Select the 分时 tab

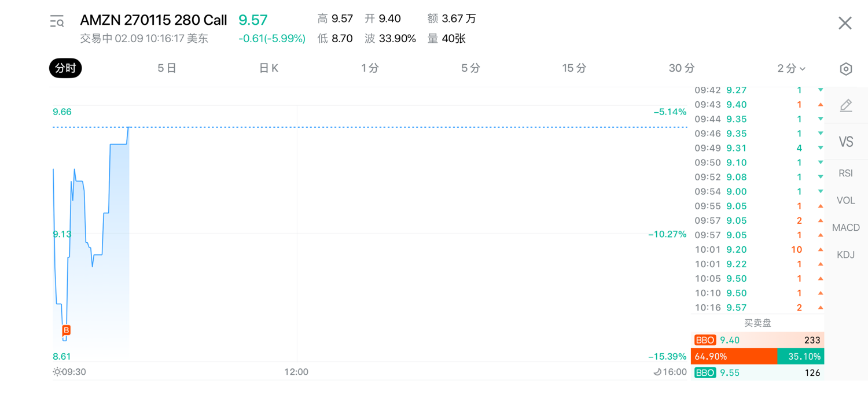coord(65,68)
